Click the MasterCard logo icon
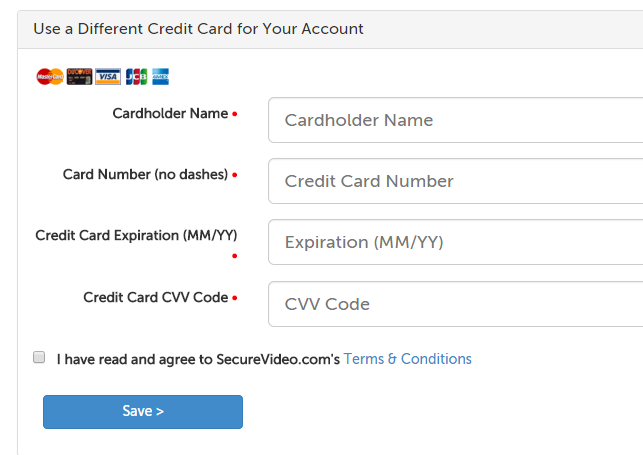Viewport: 643px width, 455px height. [x=49, y=77]
